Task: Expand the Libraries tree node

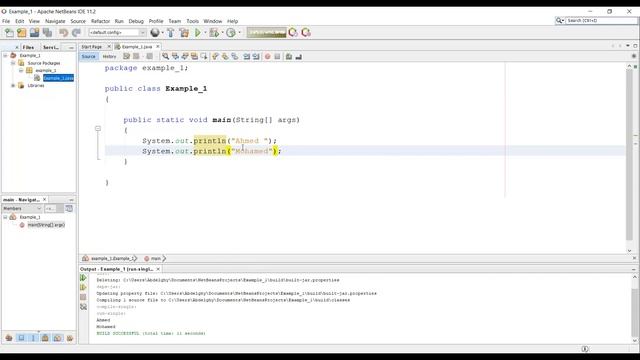Action: (13, 86)
